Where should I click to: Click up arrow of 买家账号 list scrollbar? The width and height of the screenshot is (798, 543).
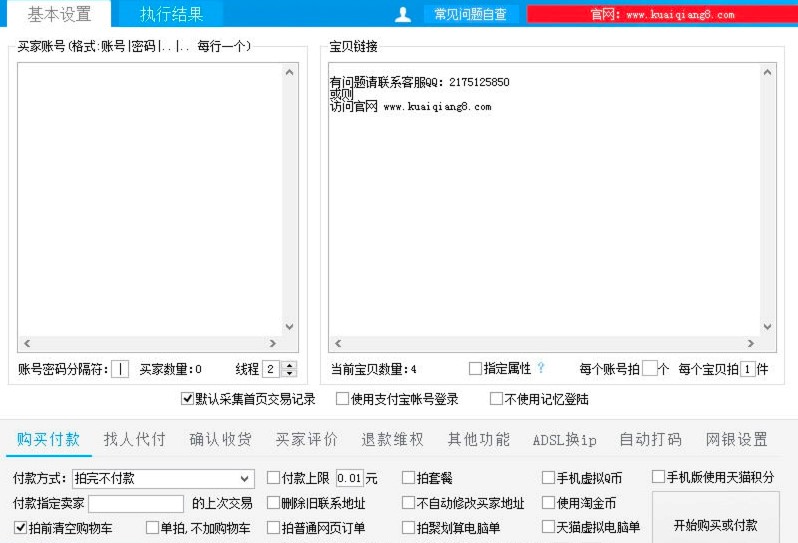290,72
